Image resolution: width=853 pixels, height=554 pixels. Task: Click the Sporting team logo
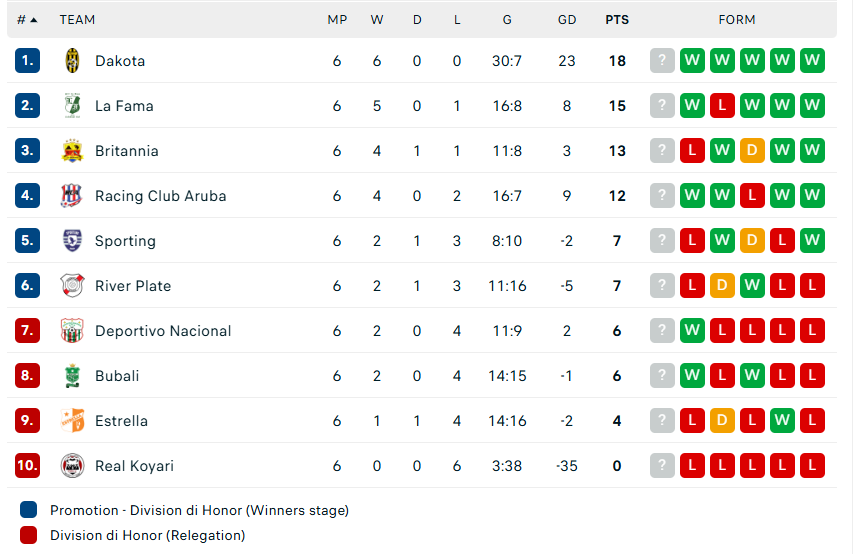72,241
